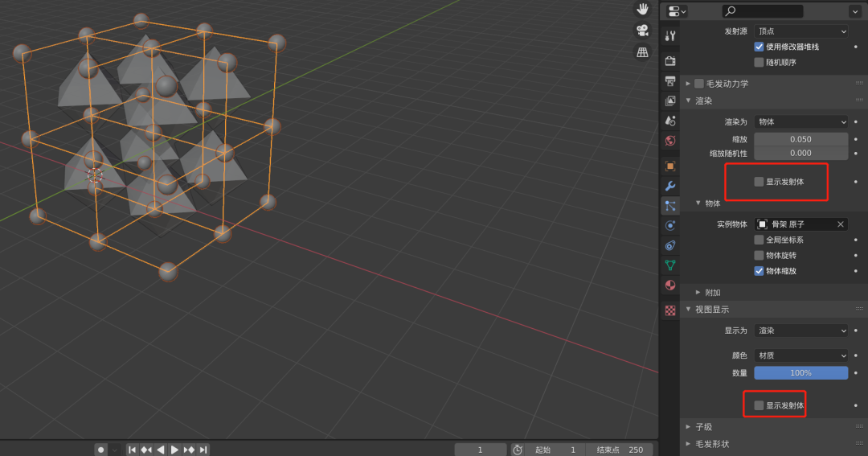
Task: Jump to the first frame
Action: point(133,450)
